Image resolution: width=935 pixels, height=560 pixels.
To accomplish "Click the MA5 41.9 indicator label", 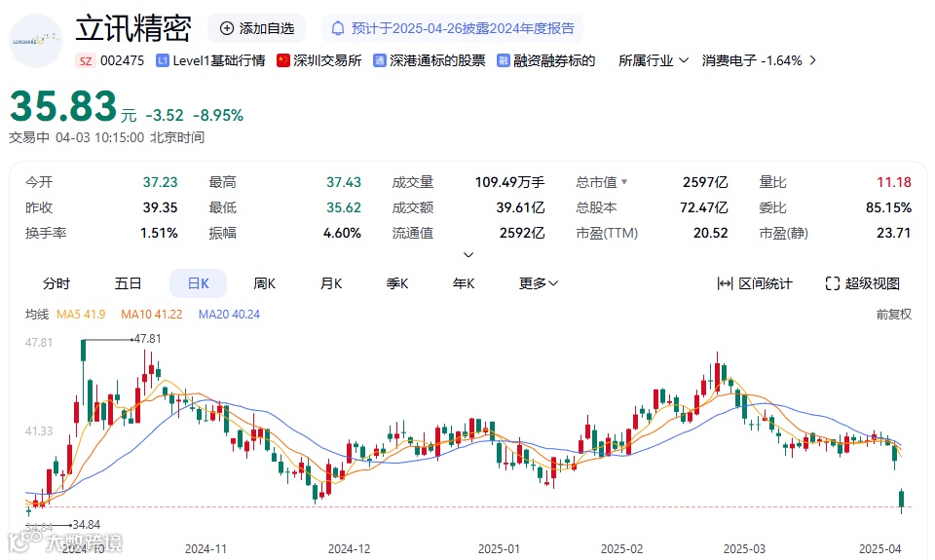I will [81, 315].
